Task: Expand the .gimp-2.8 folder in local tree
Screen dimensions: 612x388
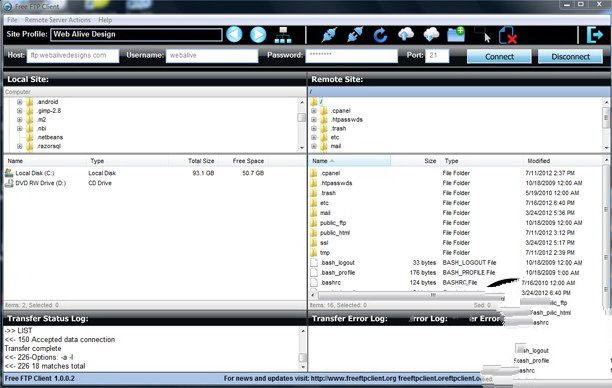Action: coord(20,111)
